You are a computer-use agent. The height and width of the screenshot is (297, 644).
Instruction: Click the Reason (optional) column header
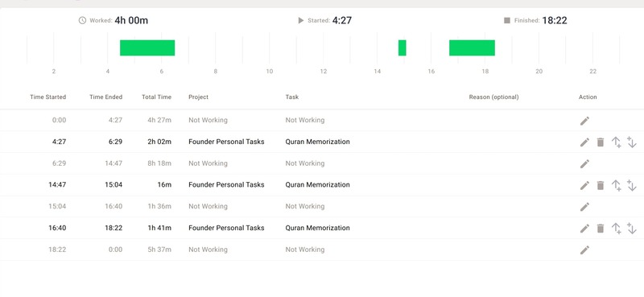[x=493, y=97]
